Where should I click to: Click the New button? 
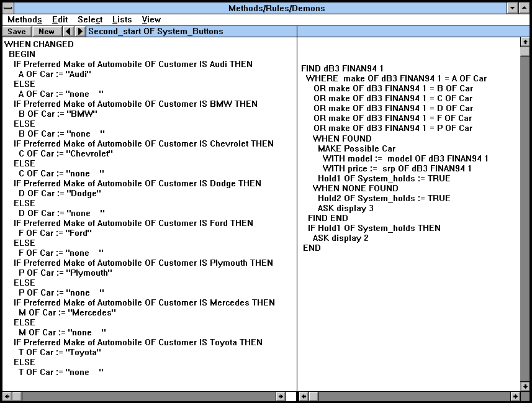click(47, 32)
